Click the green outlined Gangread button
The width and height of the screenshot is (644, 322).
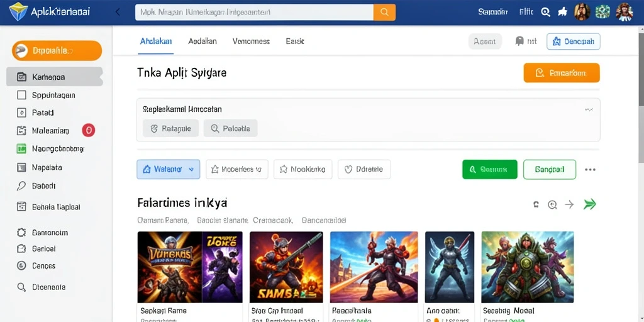(x=550, y=169)
